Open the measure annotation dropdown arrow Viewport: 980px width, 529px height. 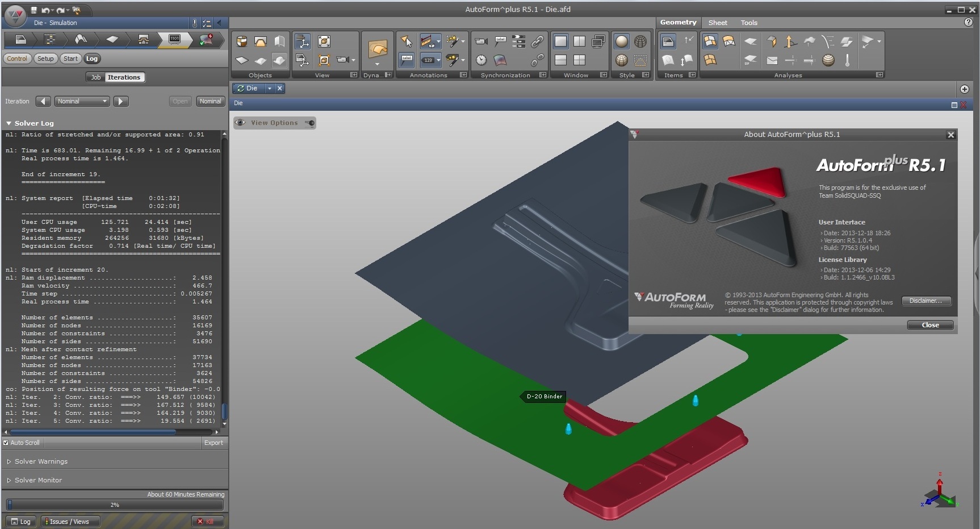click(x=439, y=41)
